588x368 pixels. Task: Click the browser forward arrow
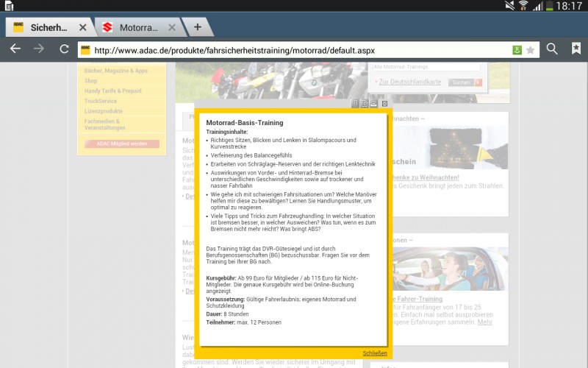(39, 49)
